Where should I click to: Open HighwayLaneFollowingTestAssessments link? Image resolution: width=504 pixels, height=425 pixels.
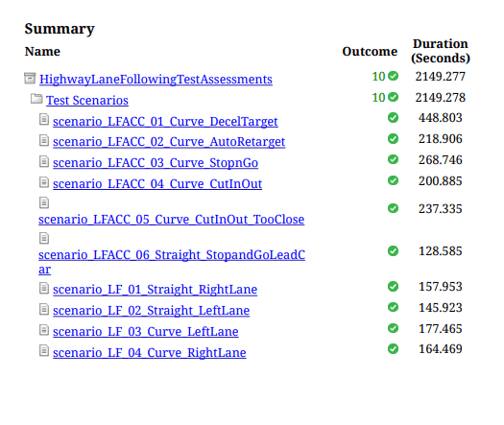click(156, 80)
